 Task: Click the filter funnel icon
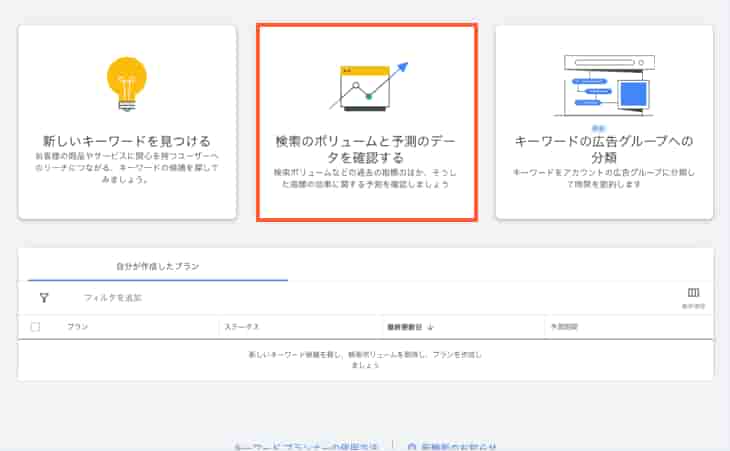point(44,297)
